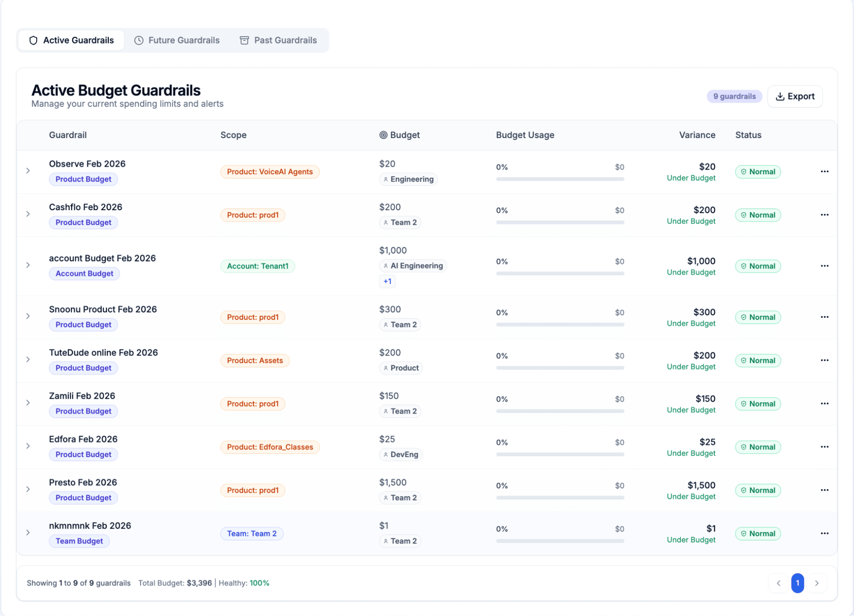Click the Export button
Screen dimensions: 854x616
click(795, 96)
